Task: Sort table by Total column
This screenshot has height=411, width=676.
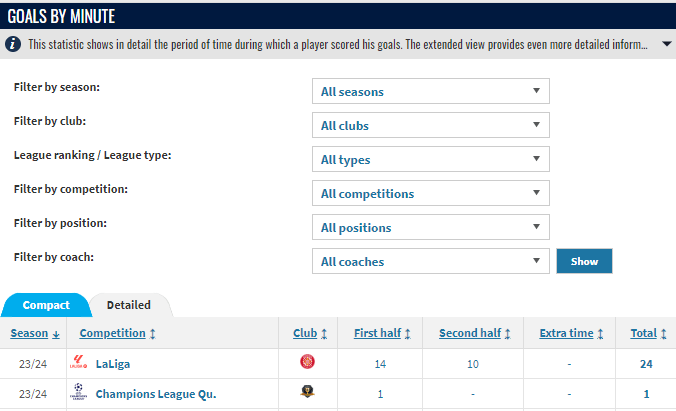Action: pos(649,333)
